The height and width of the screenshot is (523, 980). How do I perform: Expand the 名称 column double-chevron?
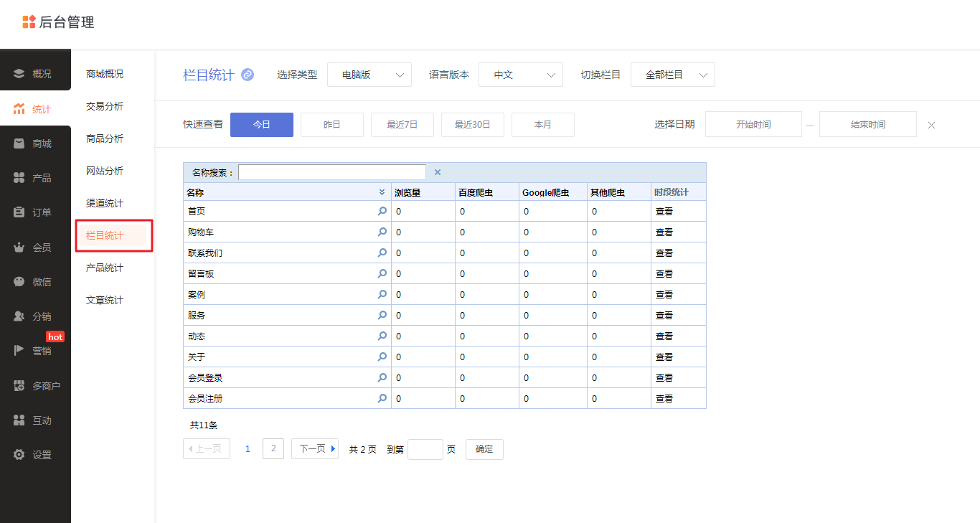pyautogui.click(x=382, y=192)
